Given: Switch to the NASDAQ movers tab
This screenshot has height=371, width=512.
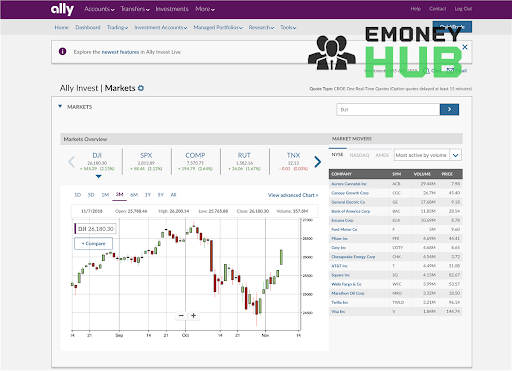Looking at the screenshot, I should tap(359, 155).
